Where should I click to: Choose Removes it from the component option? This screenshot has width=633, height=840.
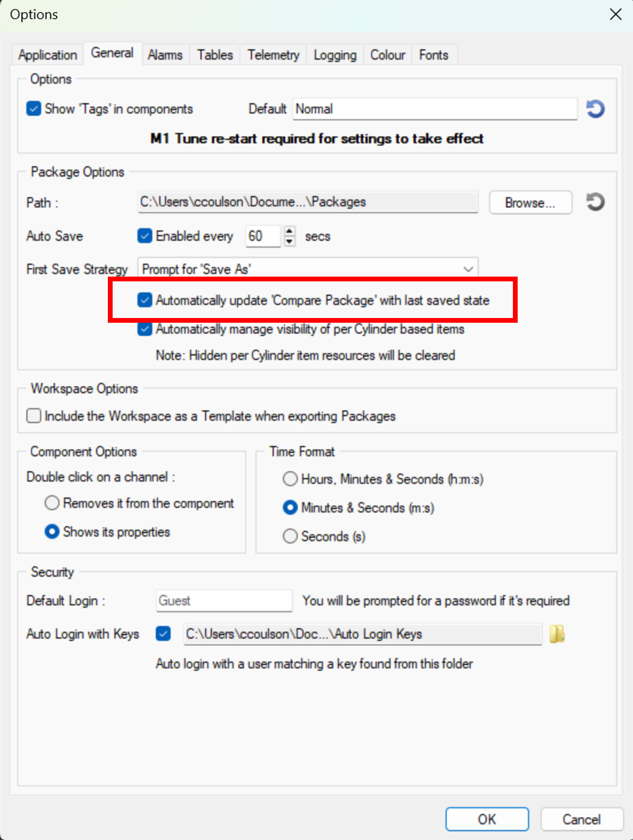[x=52, y=503]
